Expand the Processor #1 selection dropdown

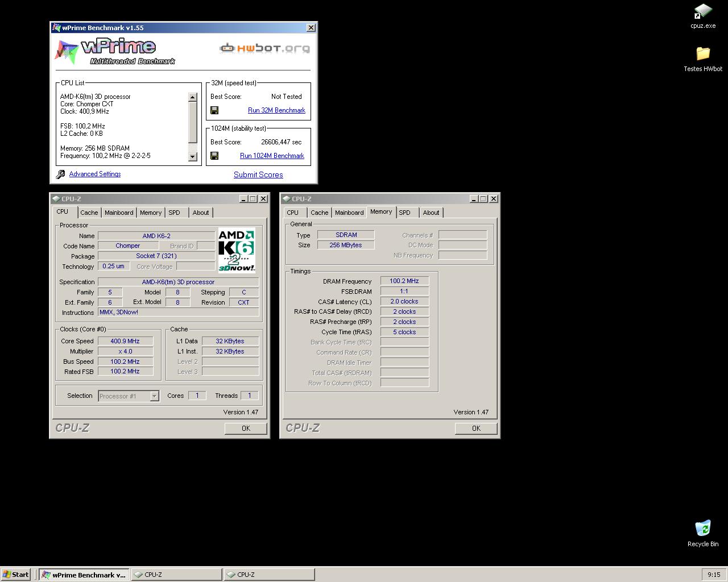click(154, 396)
